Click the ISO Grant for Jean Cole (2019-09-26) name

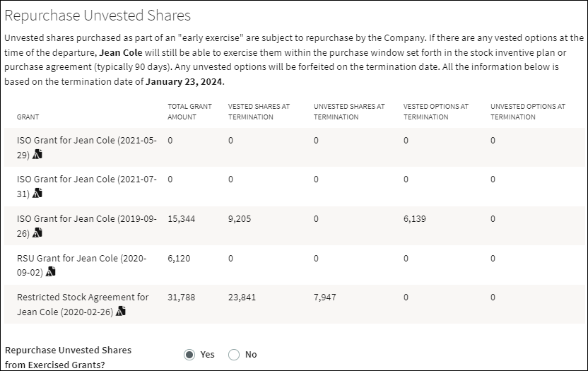87,226
